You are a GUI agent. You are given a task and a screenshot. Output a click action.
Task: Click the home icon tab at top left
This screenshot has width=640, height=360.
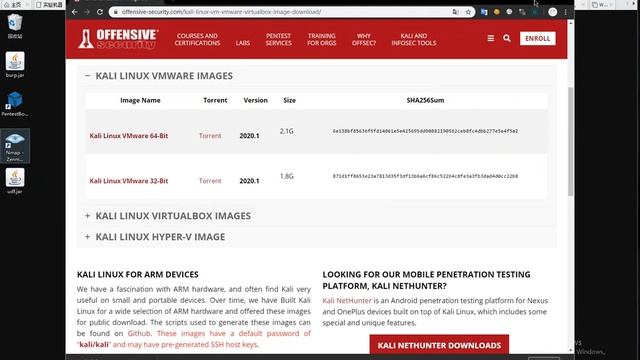point(13,4)
